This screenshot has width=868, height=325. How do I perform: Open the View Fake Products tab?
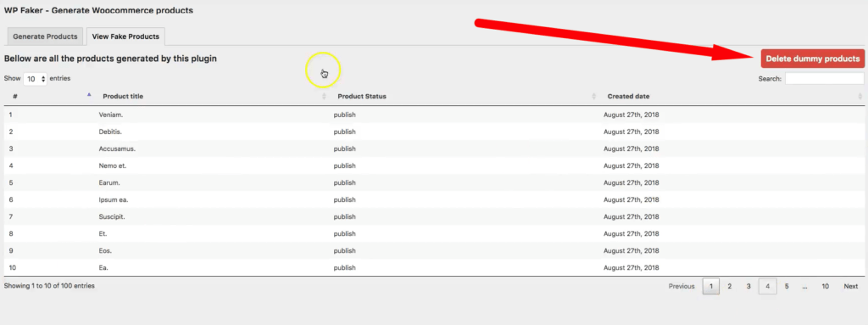coord(125,36)
